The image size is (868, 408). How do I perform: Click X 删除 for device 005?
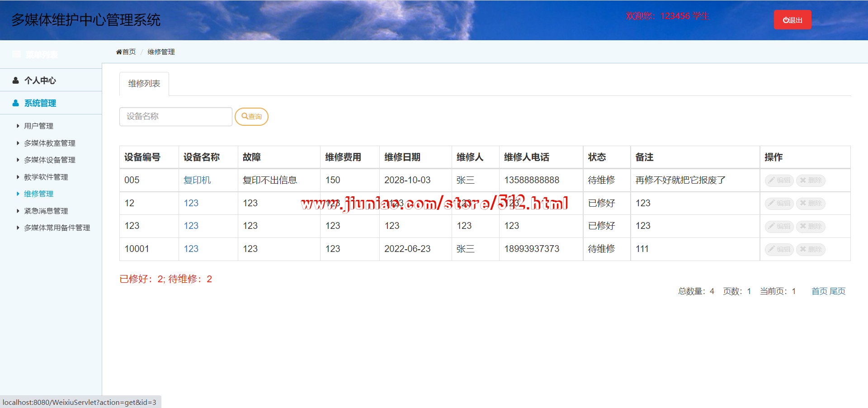click(811, 180)
